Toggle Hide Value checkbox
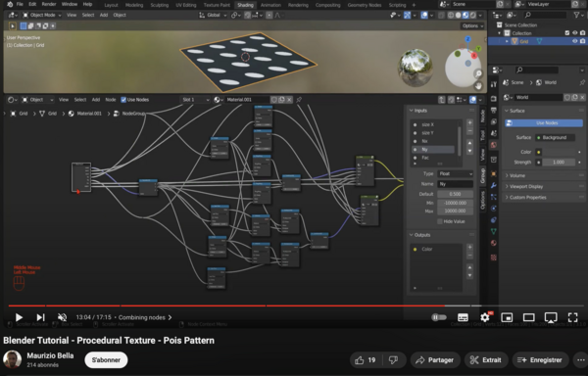Screen dimensions: 588x376 [440, 221]
